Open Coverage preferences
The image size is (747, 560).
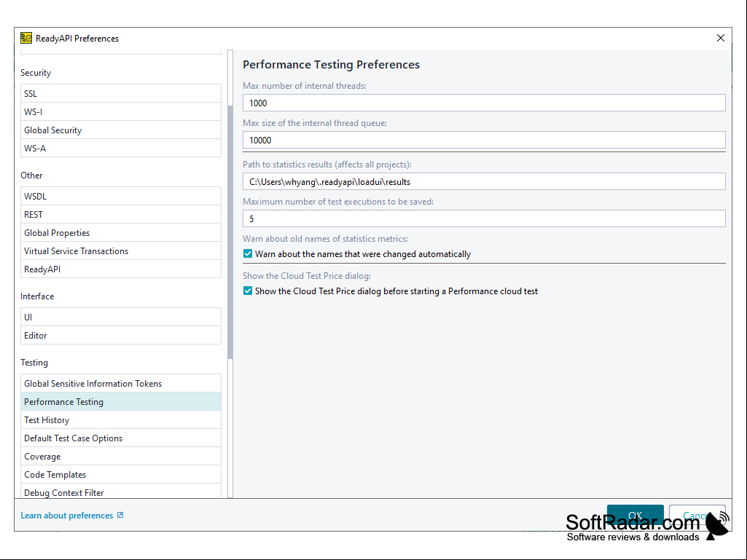[x=121, y=456]
